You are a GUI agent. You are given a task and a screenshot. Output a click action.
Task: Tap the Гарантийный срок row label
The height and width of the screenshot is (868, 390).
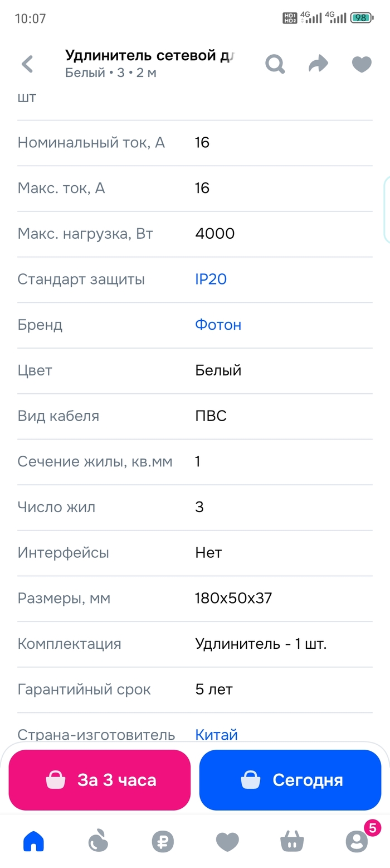[x=84, y=689]
